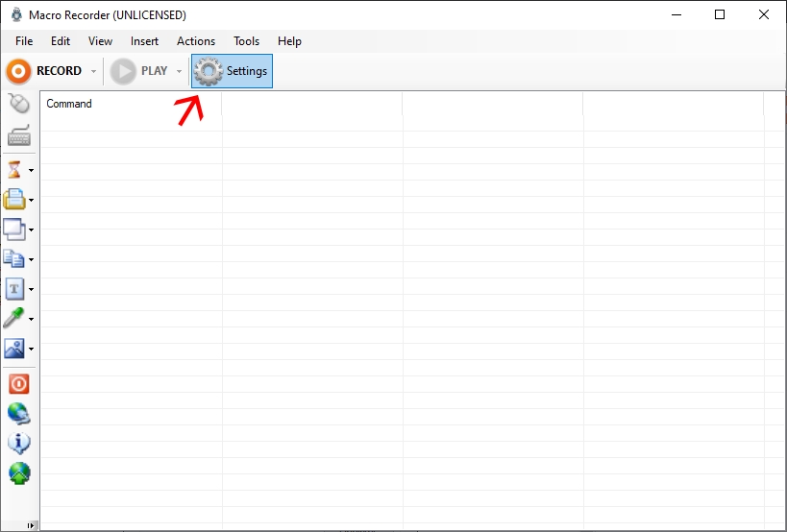Click the PLAY button
Image resolution: width=787 pixels, height=532 pixels.
[139, 71]
